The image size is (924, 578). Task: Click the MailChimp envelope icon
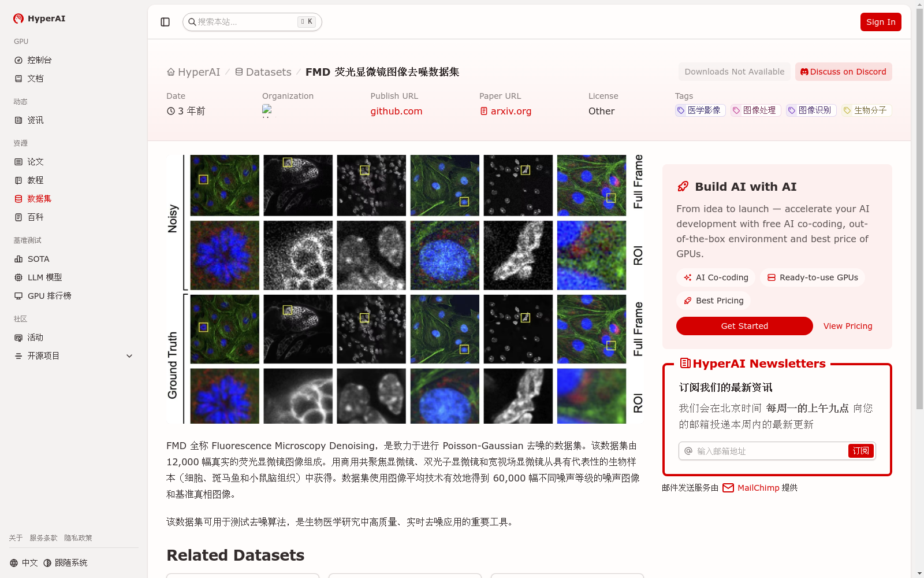[x=728, y=488]
